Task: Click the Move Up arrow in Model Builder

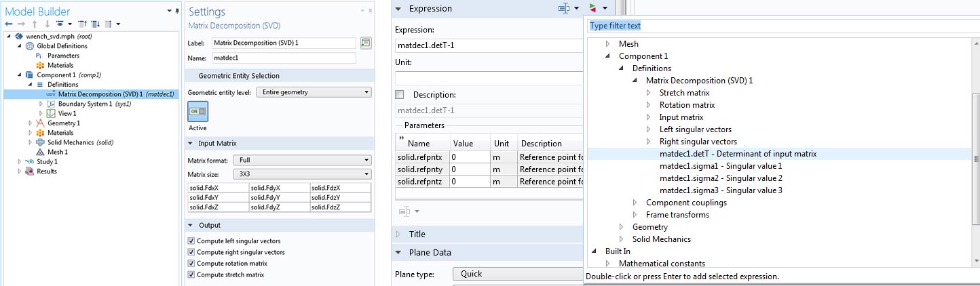Action: 34,24
